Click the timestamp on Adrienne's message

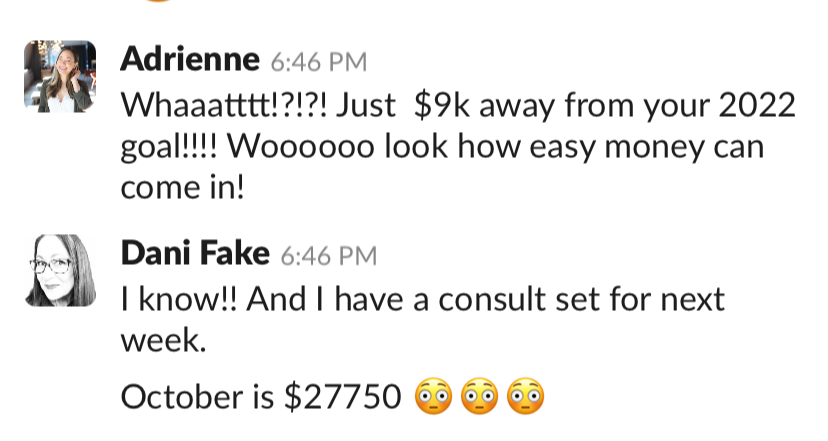coord(317,62)
